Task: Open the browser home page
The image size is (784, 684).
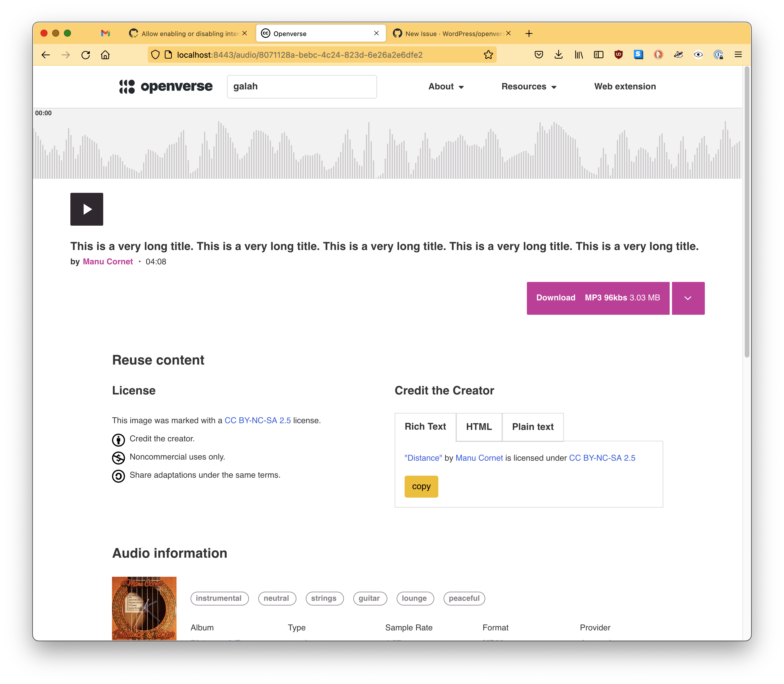Action: (105, 55)
